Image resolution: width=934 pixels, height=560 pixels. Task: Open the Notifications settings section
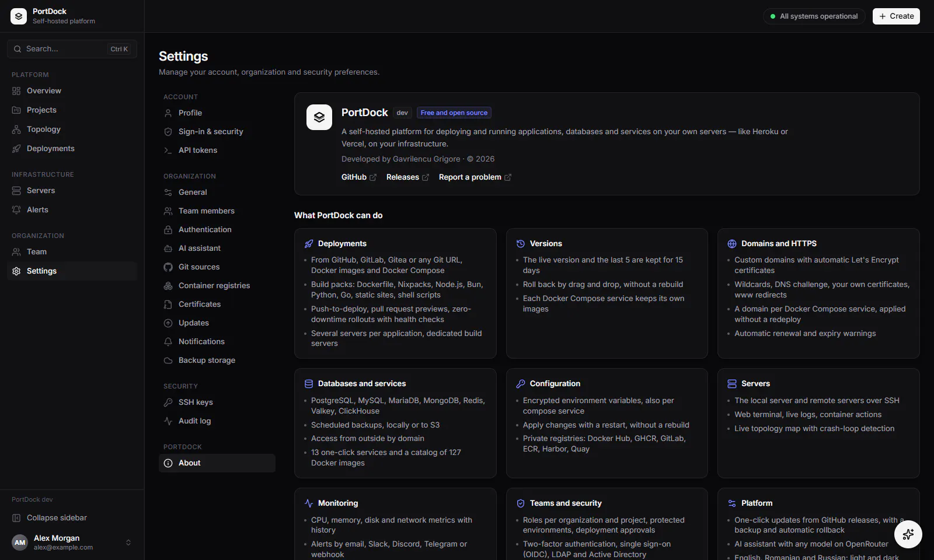point(217,342)
